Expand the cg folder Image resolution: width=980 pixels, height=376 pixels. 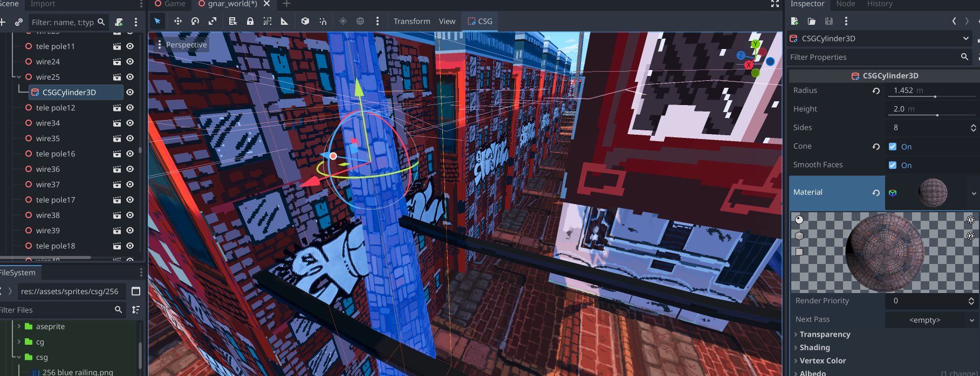coord(19,342)
